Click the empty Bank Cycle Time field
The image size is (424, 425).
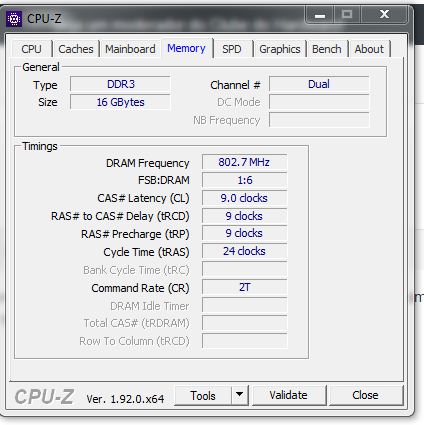tap(244, 269)
